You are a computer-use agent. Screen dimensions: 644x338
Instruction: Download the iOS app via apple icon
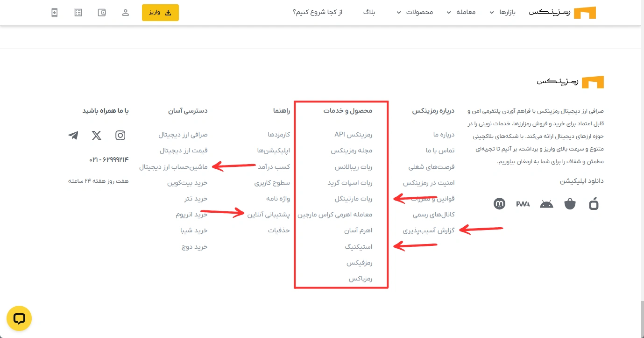click(x=594, y=204)
